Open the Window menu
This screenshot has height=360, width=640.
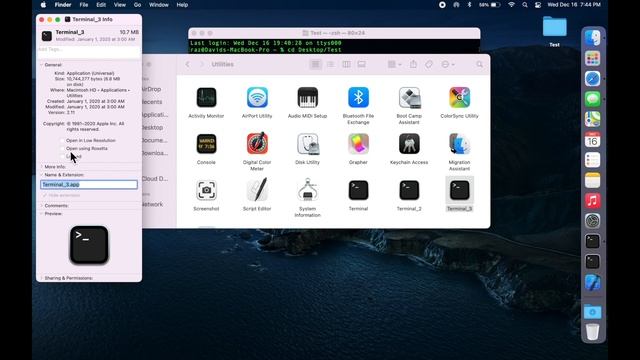coord(158,5)
